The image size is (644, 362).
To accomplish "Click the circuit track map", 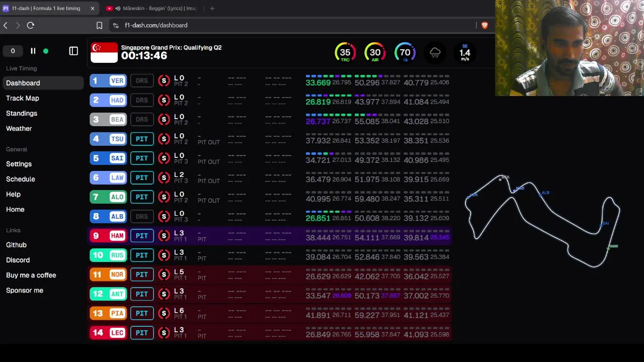I will coord(542,220).
